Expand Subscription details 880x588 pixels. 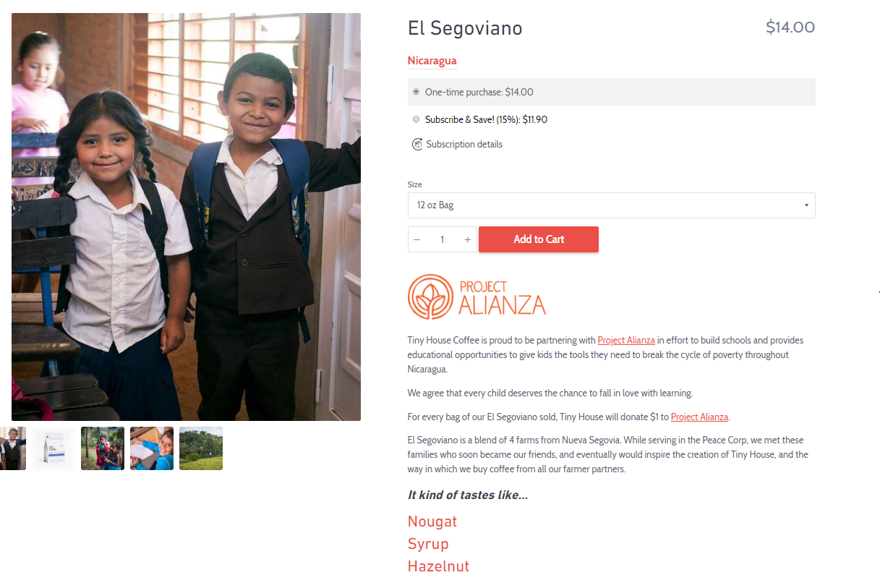pos(464,145)
